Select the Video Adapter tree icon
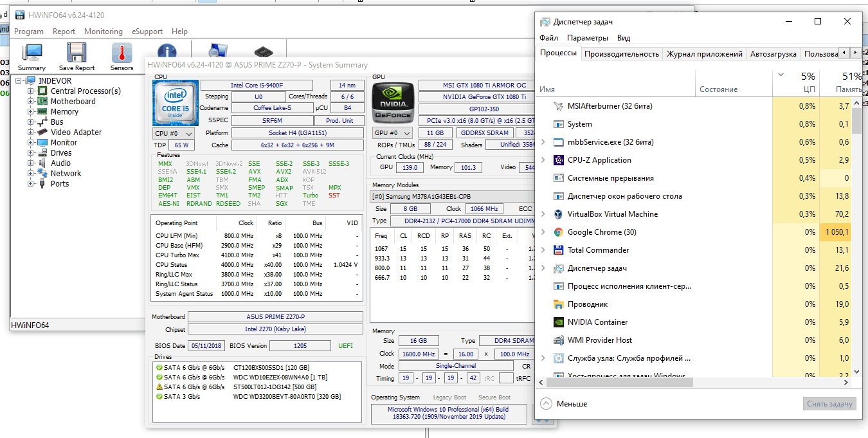The height and width of the screenshot is (438, 868). pos(42,132)
